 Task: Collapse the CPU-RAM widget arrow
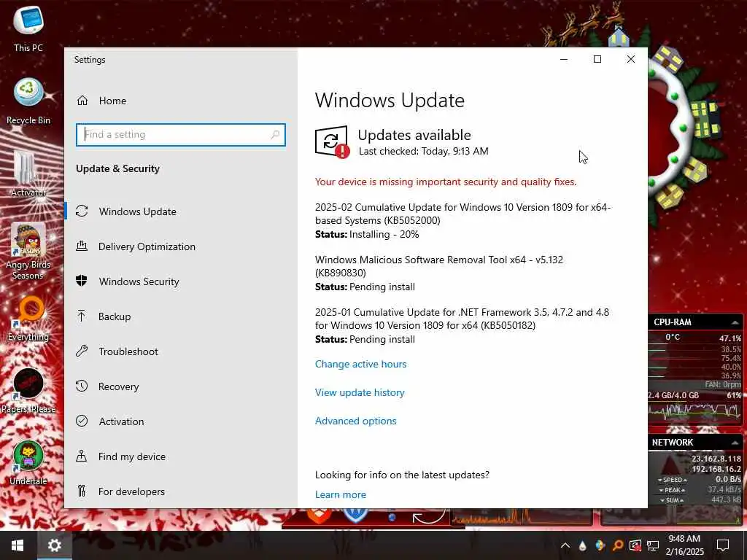coord(735,322)
